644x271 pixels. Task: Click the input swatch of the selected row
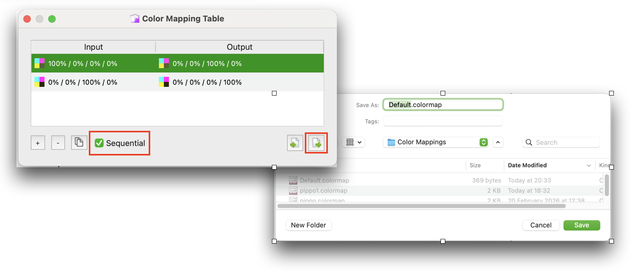pyautogui.click(x=40, y=63)
